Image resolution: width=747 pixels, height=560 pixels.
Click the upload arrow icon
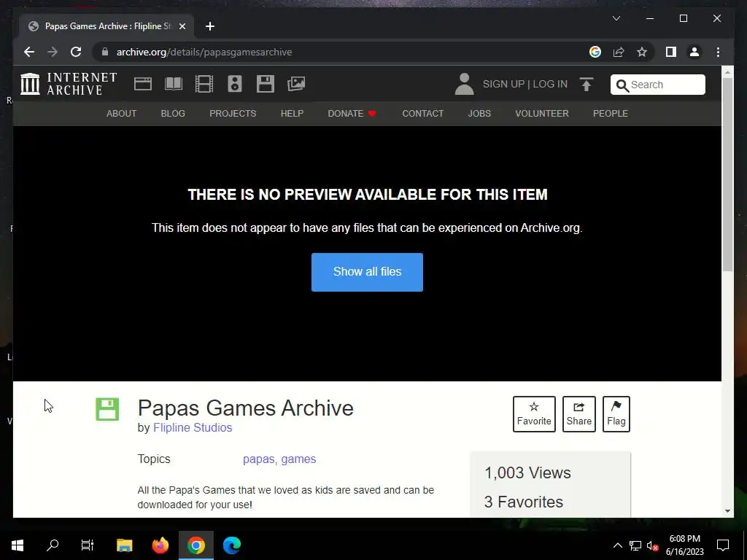click(x=587, y=85)
